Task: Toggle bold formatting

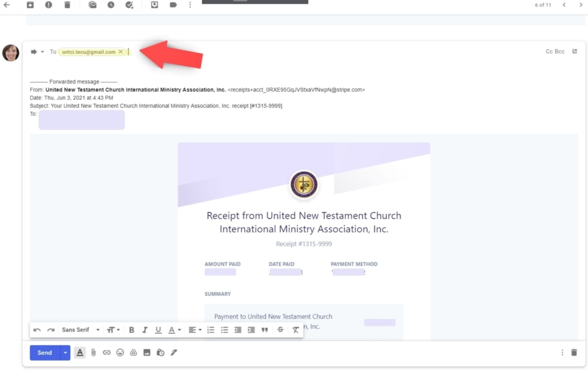Action: 132,330
